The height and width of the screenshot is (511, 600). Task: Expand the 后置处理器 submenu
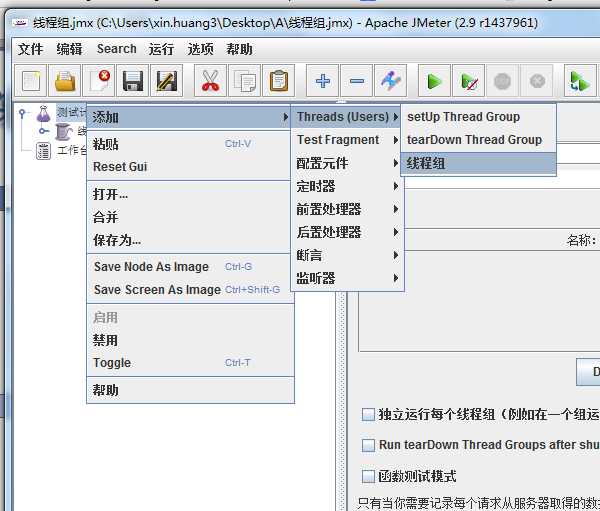(x=347, y=232)
